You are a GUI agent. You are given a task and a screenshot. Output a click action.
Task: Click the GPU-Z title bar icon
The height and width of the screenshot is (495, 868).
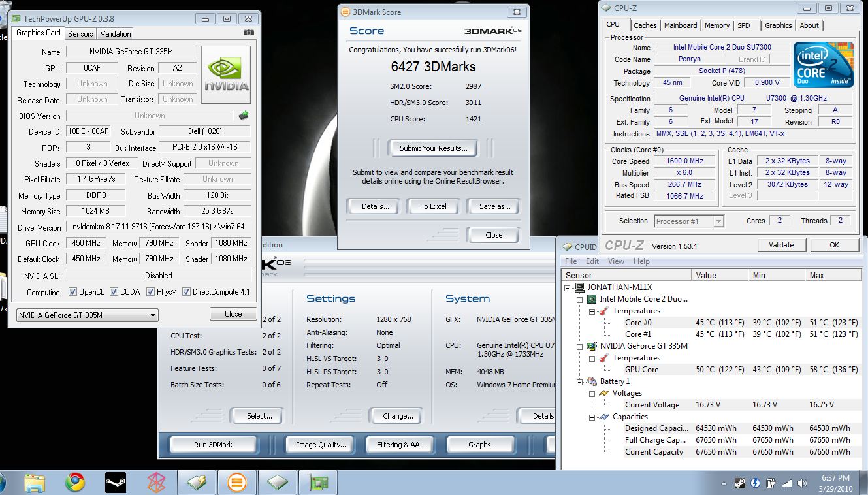[x=16, y=19]
